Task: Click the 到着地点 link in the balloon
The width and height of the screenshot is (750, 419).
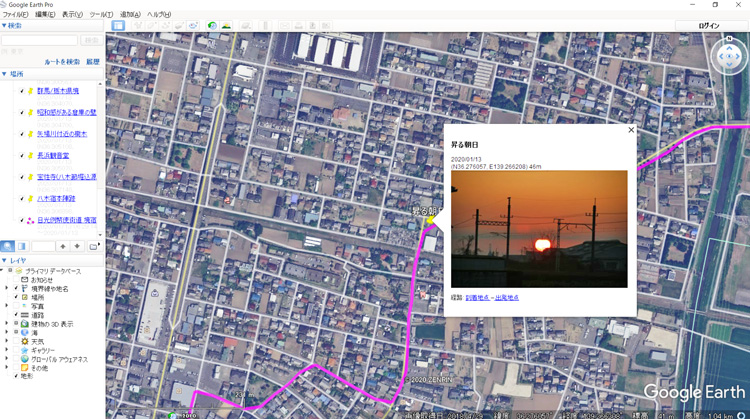Action: pos(477,298)
